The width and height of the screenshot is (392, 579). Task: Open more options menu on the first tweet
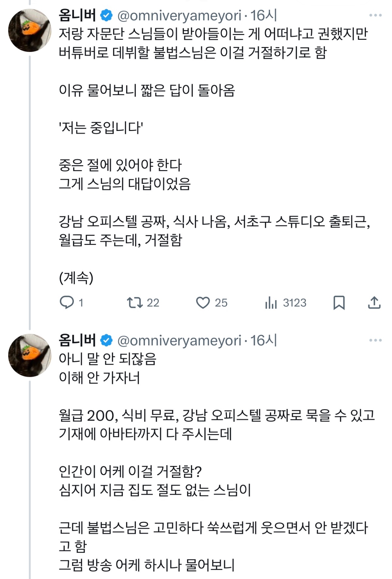coord(375,15)
